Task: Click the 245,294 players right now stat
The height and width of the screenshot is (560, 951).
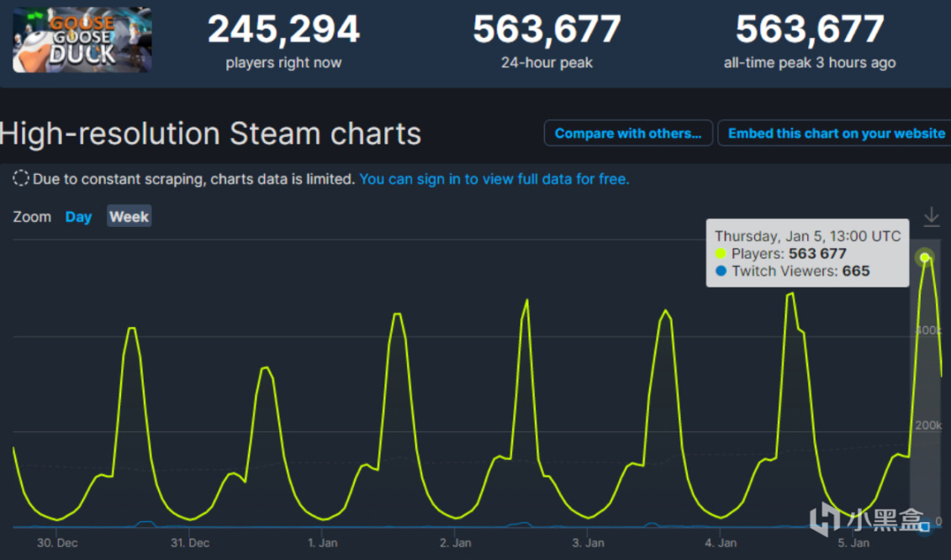Action: click(x=283, y=30)
